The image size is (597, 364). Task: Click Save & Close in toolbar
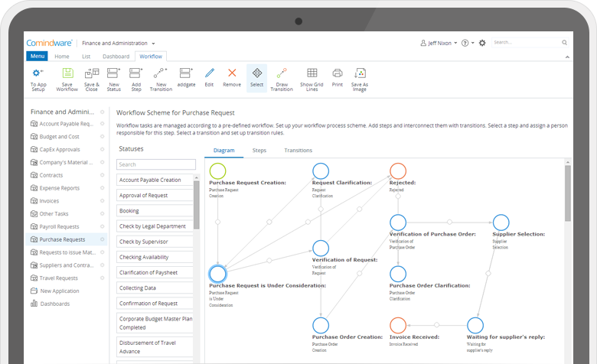point(91,74)
